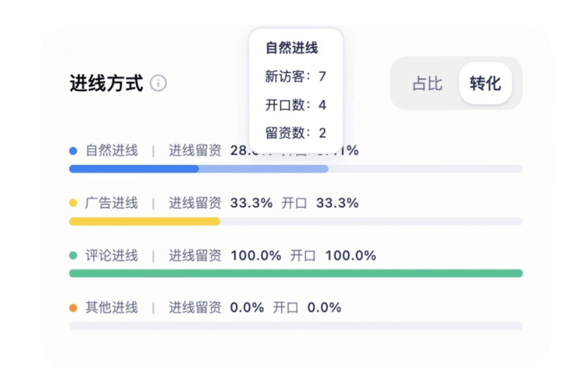Click the blue dot next to 自然进线
The height and width of the screenshot is (392, 588).
click(73, 151)
